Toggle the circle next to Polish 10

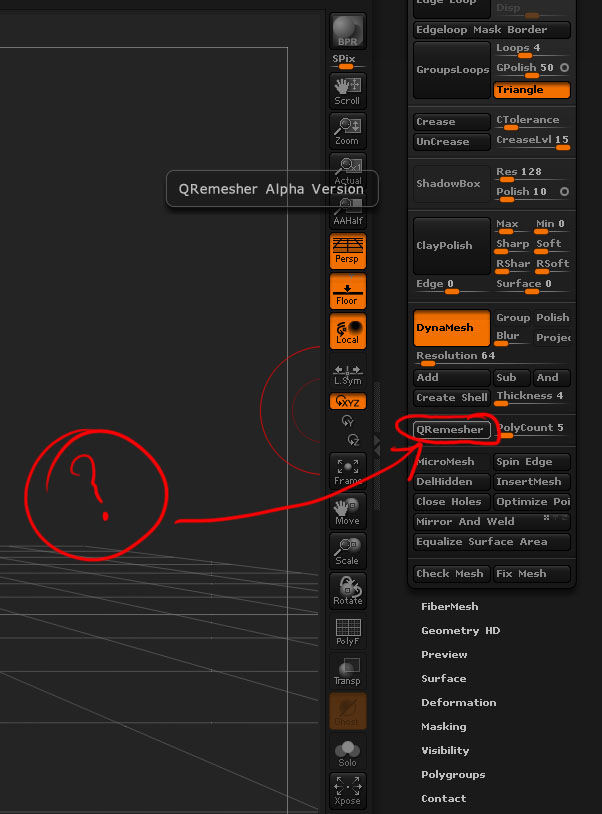point(565,192)
